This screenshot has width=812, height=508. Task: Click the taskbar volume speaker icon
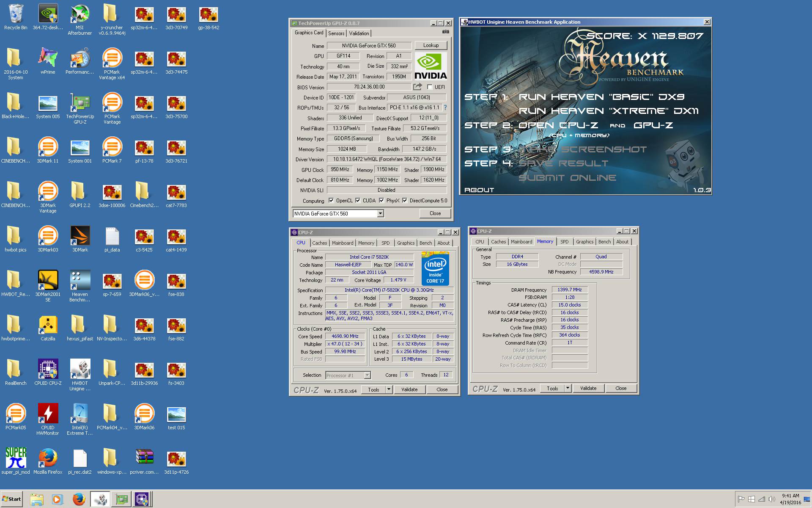[x=772, y=499]
